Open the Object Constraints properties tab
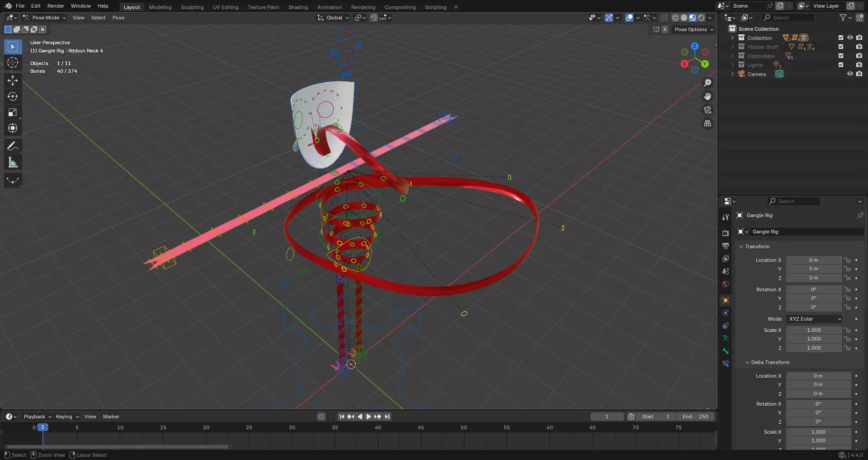Screen dimensions: 868x460 tap(726, 326)
